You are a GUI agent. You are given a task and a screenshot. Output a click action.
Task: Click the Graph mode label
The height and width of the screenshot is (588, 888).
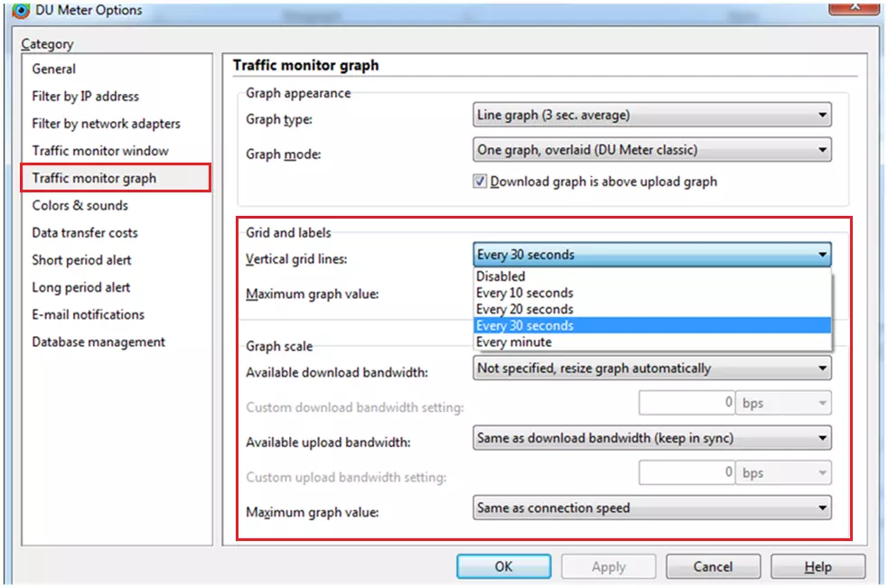click(283, 154)
